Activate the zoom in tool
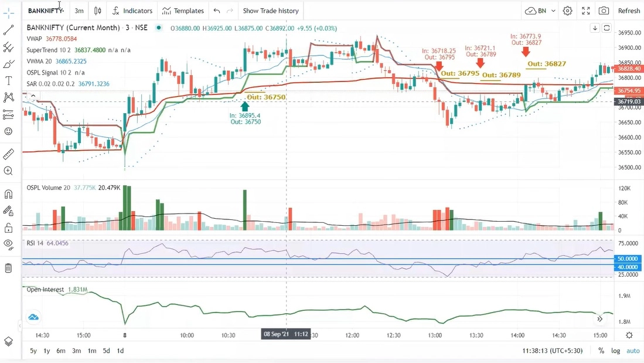This screenshot has width=644, height=363. click(x=9, y=171)
